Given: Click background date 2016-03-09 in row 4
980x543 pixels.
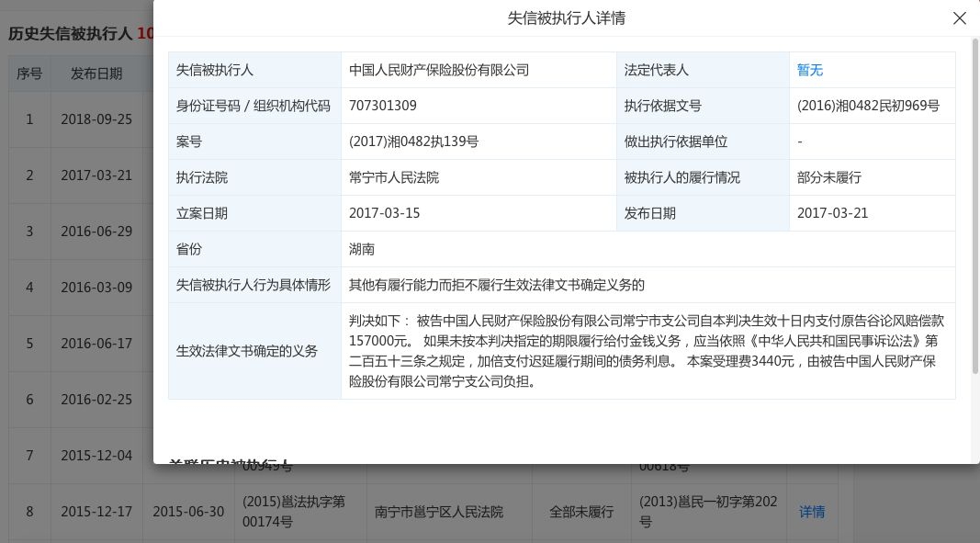Looking at the screenshot, I should click(x=96, y=288).
